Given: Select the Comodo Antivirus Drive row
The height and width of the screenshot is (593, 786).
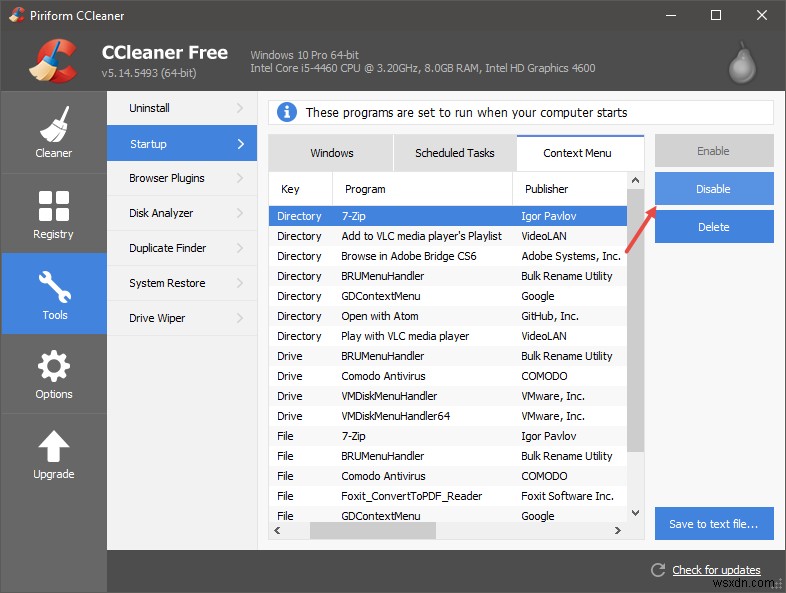Looking at the screenshot, I should point(447,376).
